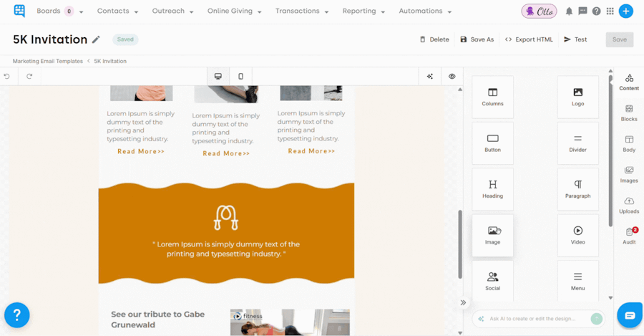Expand the Automations dropdown menu
The height and width of the screenshot is (336, 644).
pos(425,11)
